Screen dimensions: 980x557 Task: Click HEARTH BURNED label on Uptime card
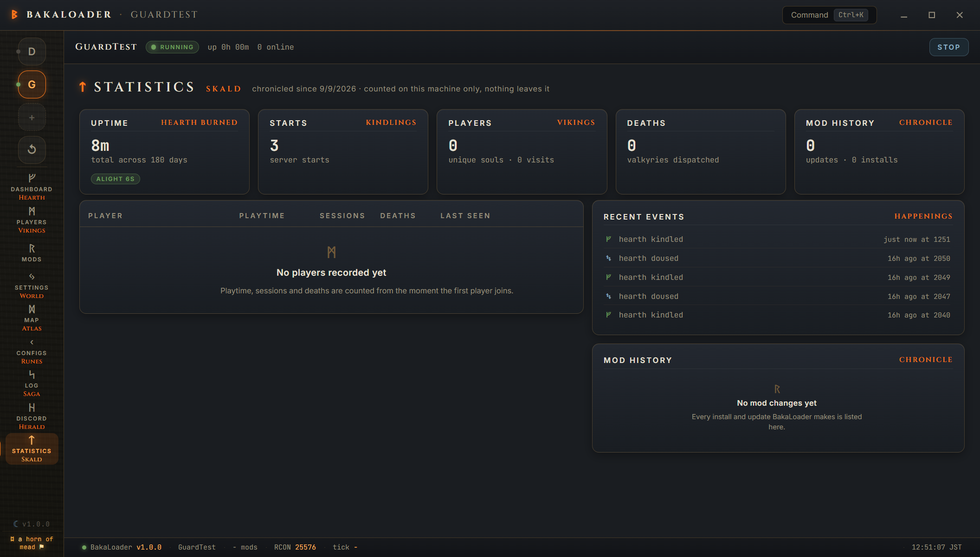tap(199, 123)
